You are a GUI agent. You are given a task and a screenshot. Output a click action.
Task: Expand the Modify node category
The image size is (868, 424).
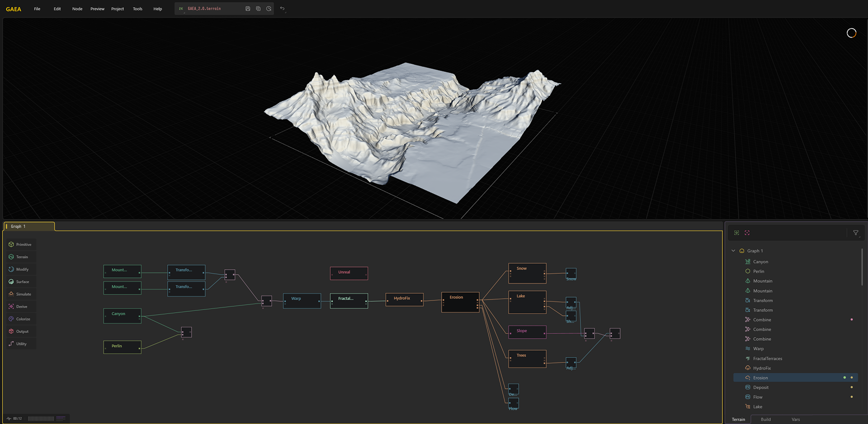click(x=20, y=269)
